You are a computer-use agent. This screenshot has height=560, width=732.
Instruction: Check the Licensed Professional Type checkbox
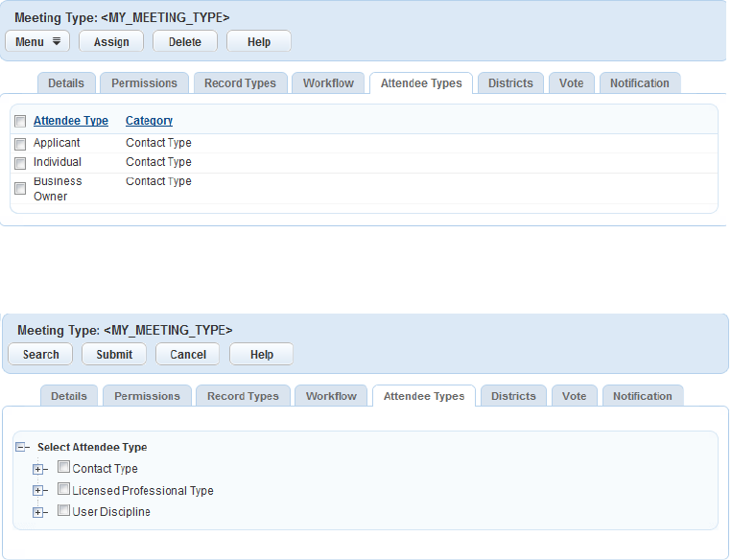pos(63,489)
